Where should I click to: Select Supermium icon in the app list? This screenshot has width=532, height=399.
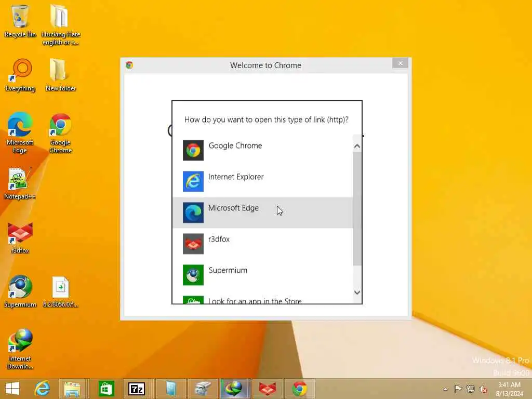193,275
